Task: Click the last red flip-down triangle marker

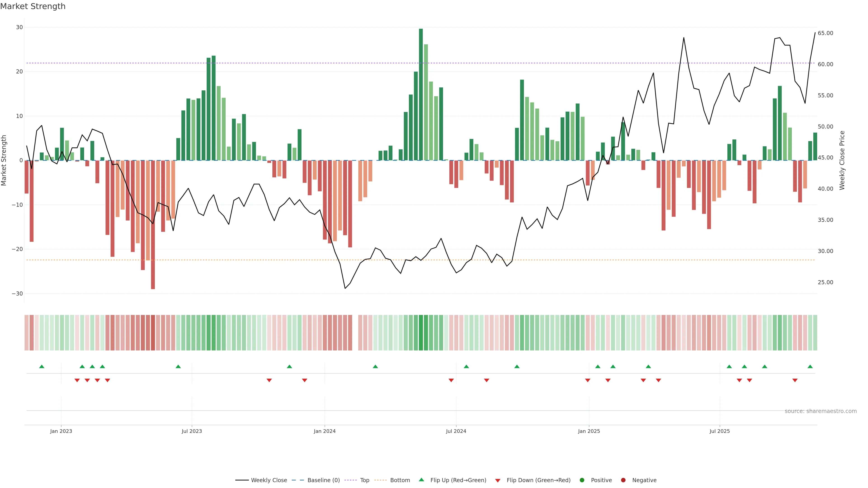Action: pyautogui.click(x=795, y=380)
